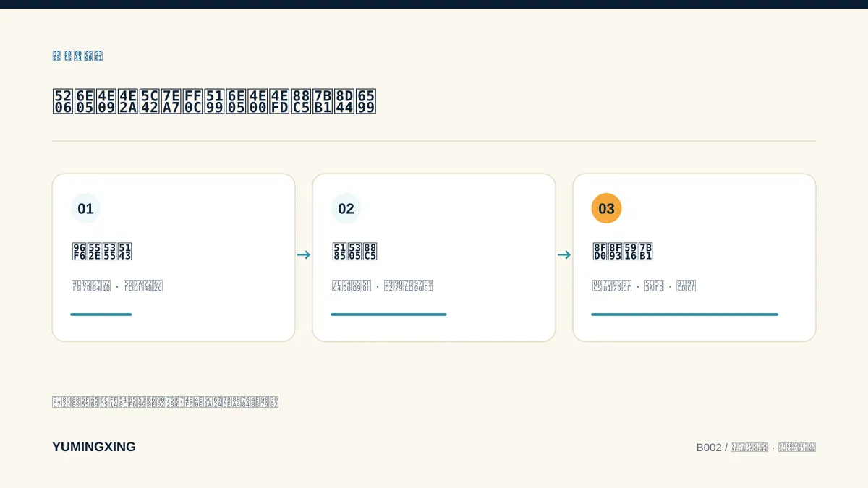The image size is (868, 488).
Task: Click the progress bar in the 01 card
Action: tap(101, 314)
